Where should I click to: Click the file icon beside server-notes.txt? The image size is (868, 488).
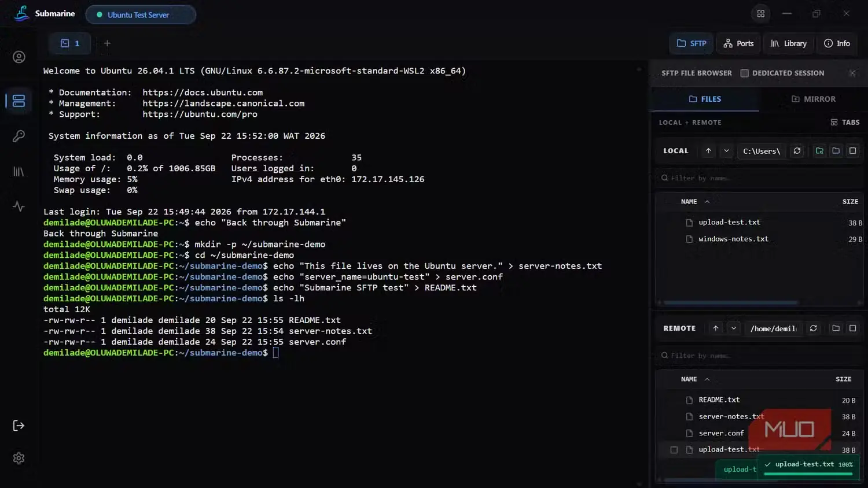point(689,416)
